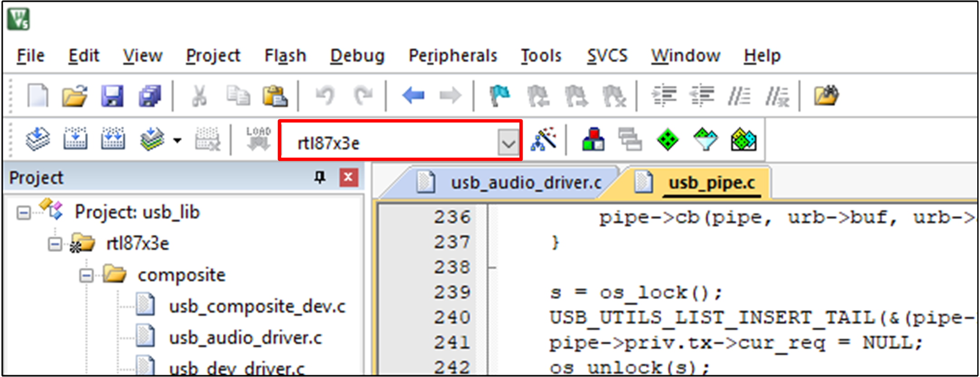Open the Batch Build dropdown arrow
Screen dimensions: 980x377
177,140
